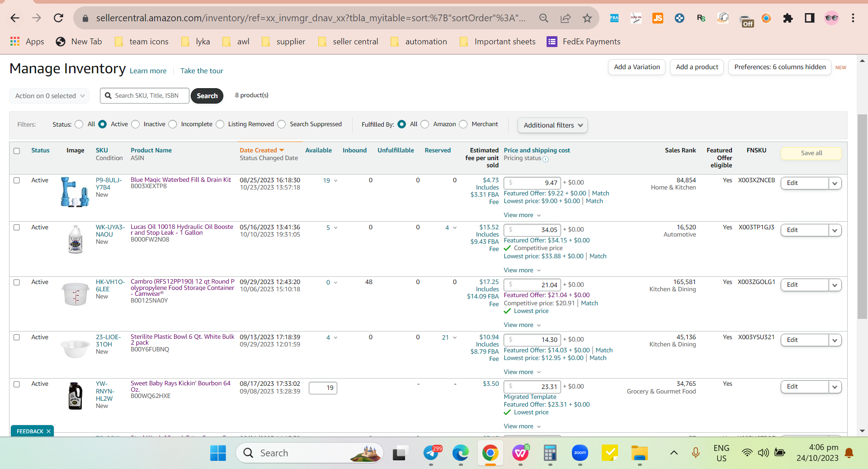Screen dimensions: 868x469
Task: Check the Lucas Oil row checkbox
Action: (17, 227)
